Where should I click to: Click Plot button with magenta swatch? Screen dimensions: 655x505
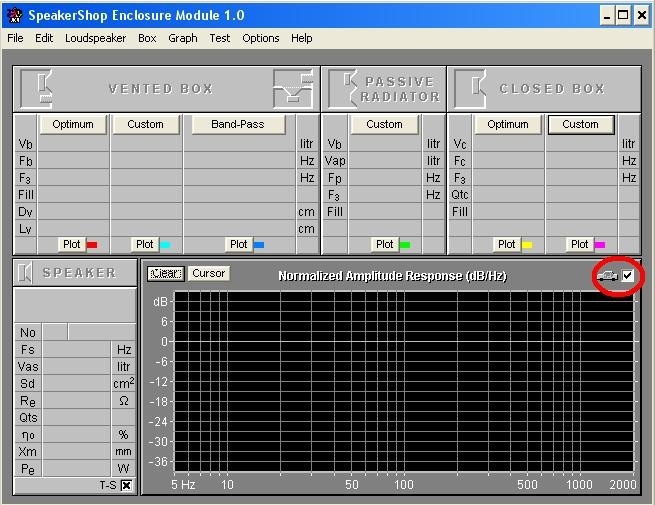tap(579, 244)
